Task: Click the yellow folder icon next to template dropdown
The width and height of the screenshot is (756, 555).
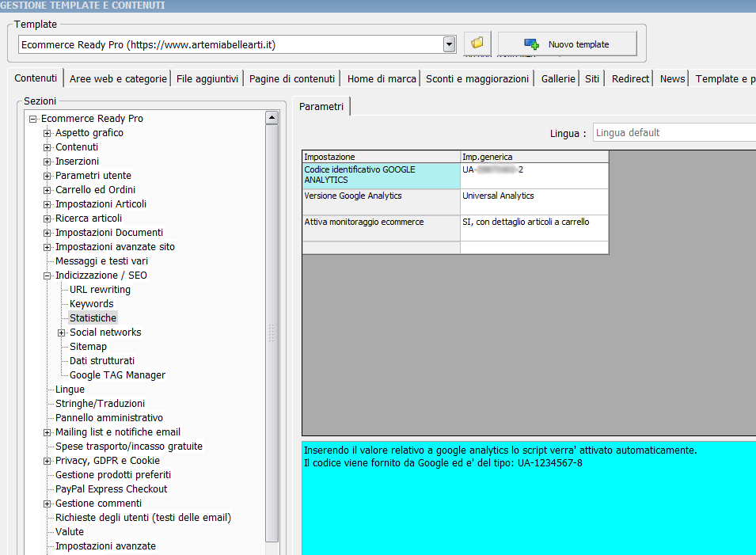Action: pyautogui.click(x=477, y=44)
